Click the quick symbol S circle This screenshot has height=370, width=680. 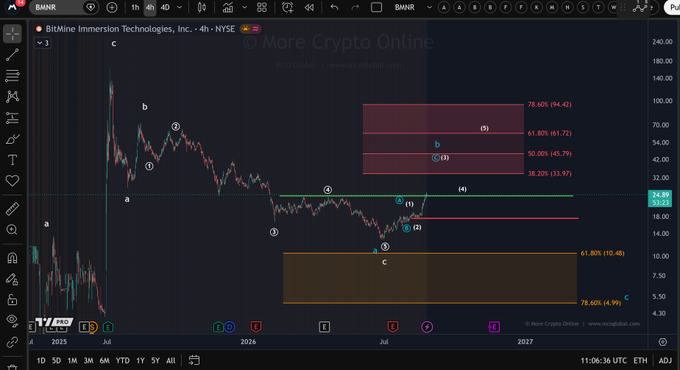[x=583, y=7]
